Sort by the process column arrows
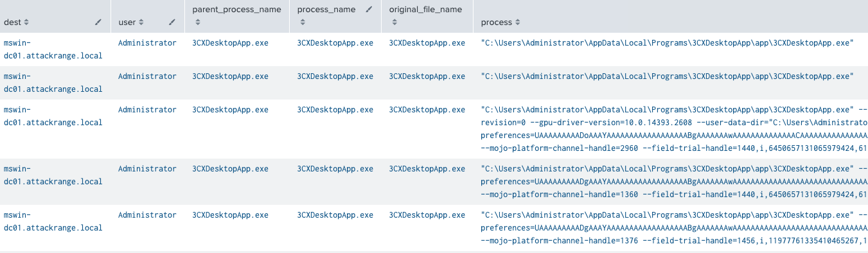The width and height of the screenshot is (868, 253). point(518,22)
